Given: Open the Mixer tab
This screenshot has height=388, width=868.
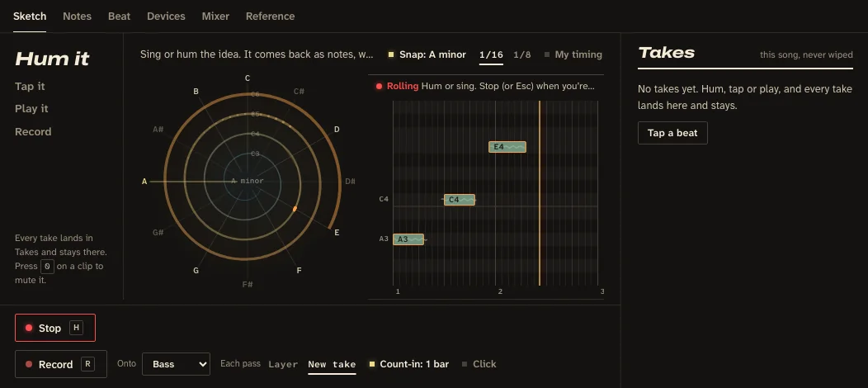Looking at the screenshot, I should click(215, 16).
